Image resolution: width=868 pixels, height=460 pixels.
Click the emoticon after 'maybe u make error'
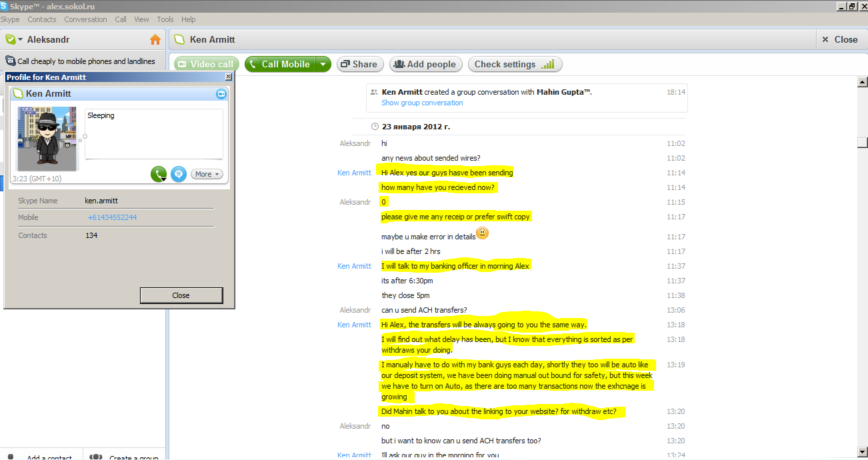tap(483, 233)
